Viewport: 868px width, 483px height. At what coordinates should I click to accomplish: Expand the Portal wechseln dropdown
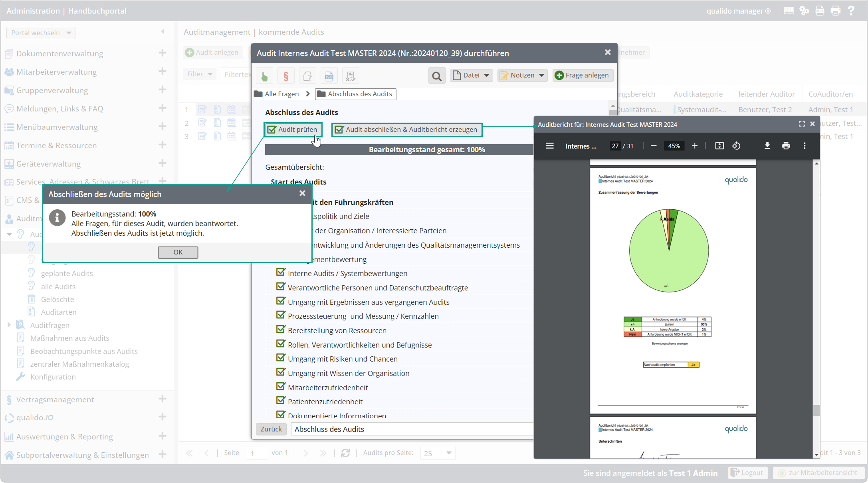click(41, 33)
